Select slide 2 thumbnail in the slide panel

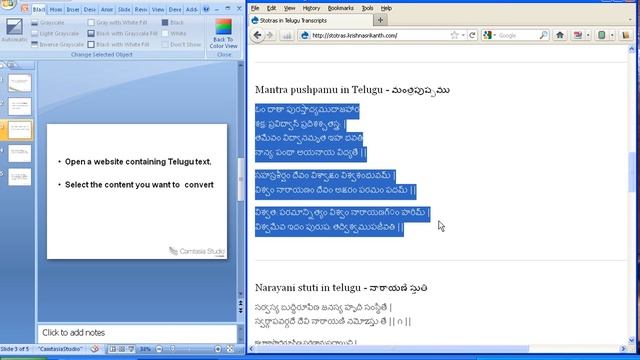[20, 107]
